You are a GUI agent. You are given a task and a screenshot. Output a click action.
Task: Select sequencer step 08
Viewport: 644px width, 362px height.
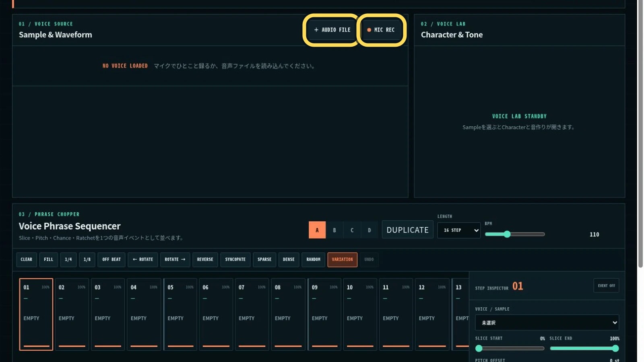pyautogui.click(x=288, y=314)
